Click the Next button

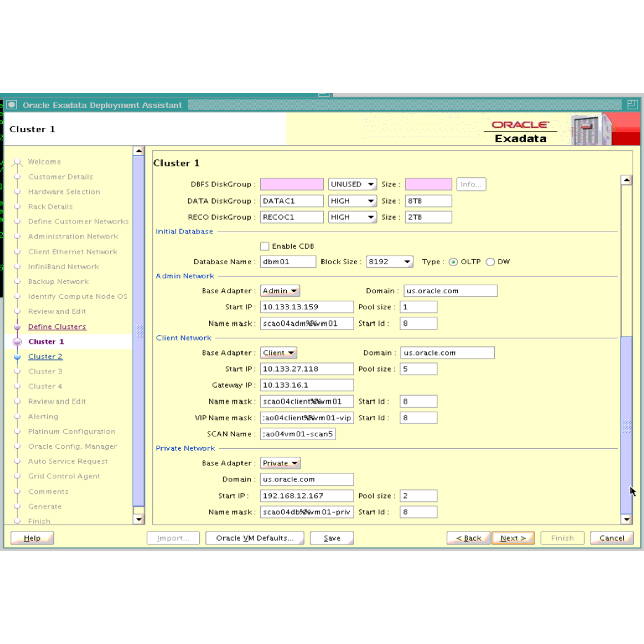click(x=513, y=538)
